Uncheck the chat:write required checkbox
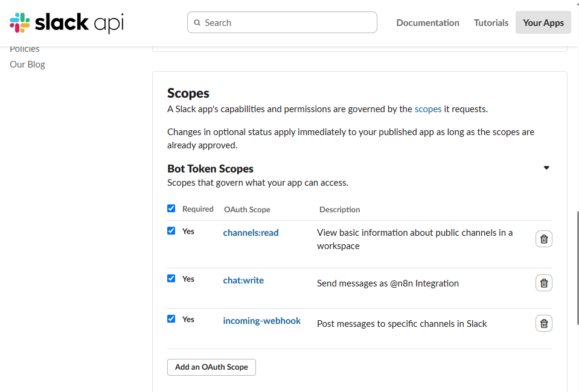 [x=171, y=279]
